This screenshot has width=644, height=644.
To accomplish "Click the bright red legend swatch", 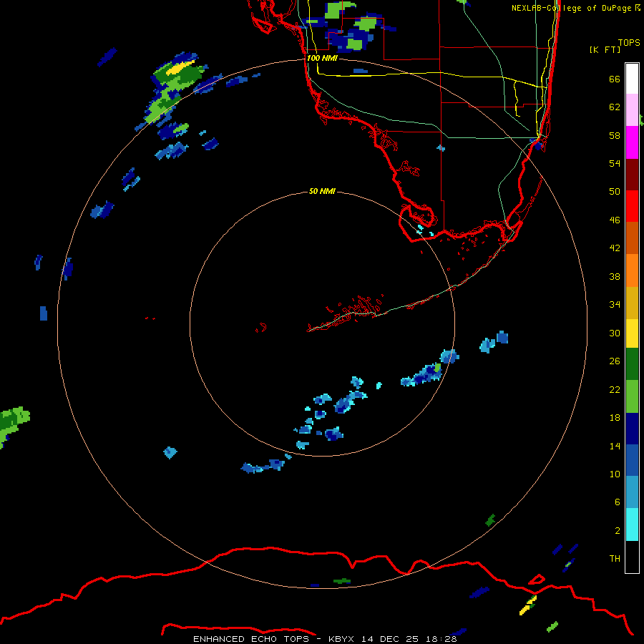I will coord(632,206).
